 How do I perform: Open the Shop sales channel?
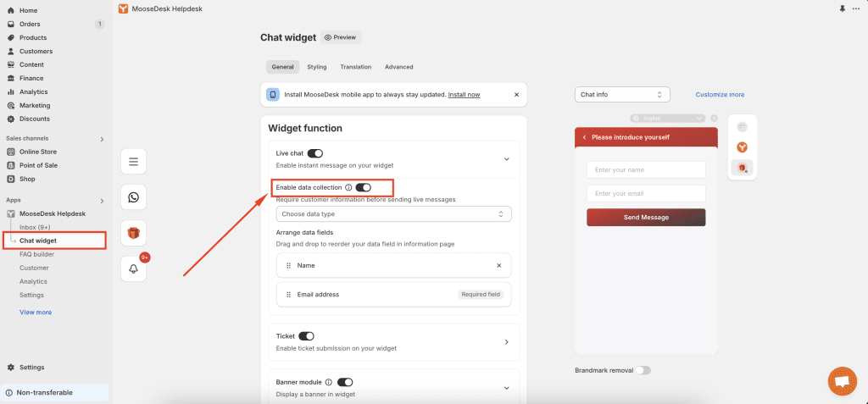tap(28, 179)
